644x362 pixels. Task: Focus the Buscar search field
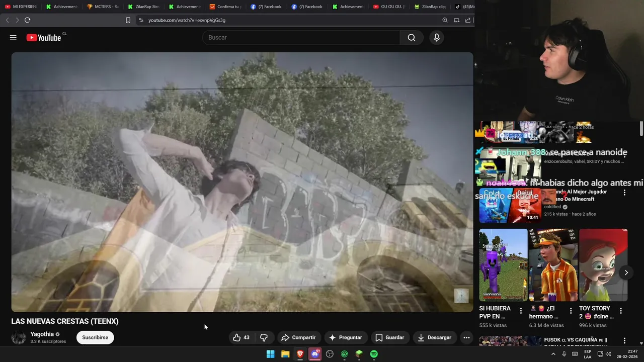pyautogui.click(x=301, y=38)
